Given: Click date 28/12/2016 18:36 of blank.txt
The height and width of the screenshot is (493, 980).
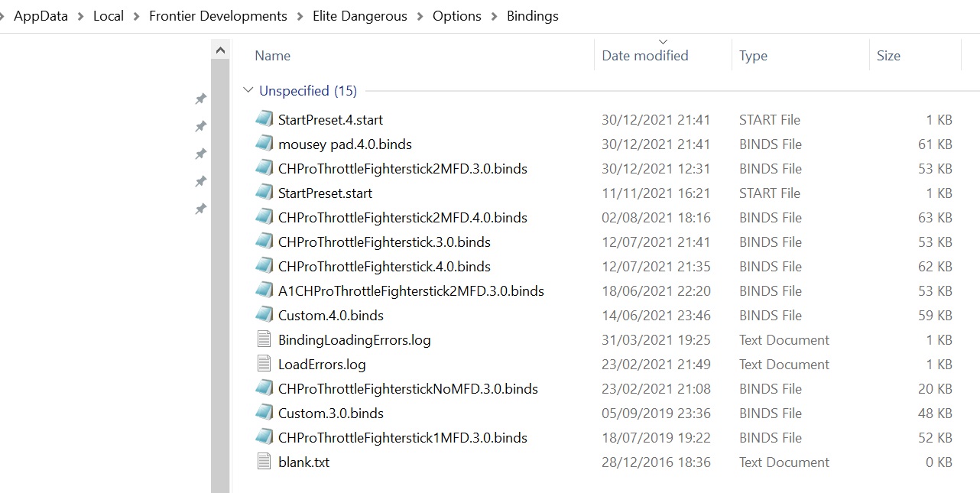Looking at the screenshot, I should (656, 462).
